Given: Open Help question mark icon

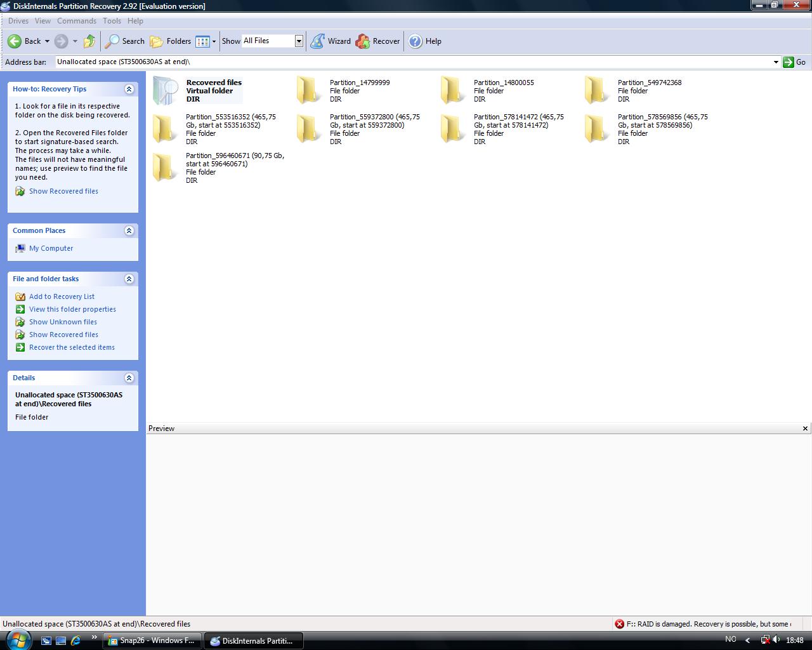Looking at the screenshot, I should pyautogui.click(x=415, y=41).
